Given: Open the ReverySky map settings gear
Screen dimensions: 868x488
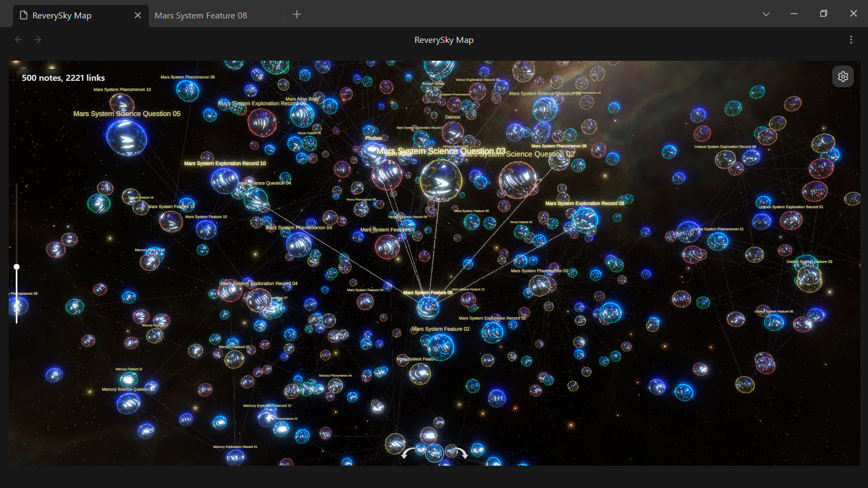Looking at the screenshot, I should [x=843, y=76].
